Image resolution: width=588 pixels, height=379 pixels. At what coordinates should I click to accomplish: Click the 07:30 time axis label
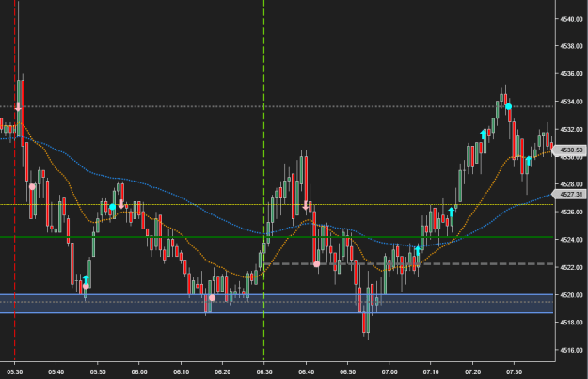(514, 372)
